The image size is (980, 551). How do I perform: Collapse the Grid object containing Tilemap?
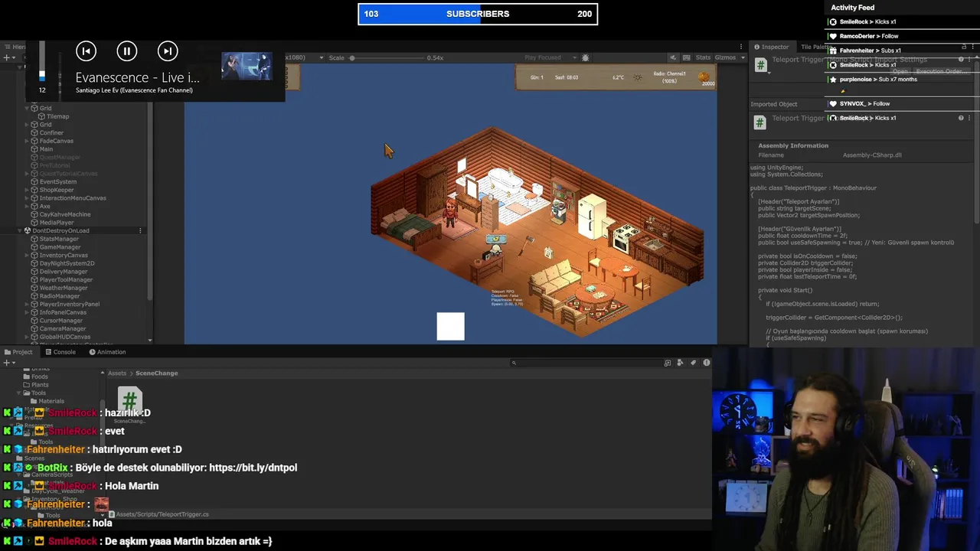click(x=27, y=109)
